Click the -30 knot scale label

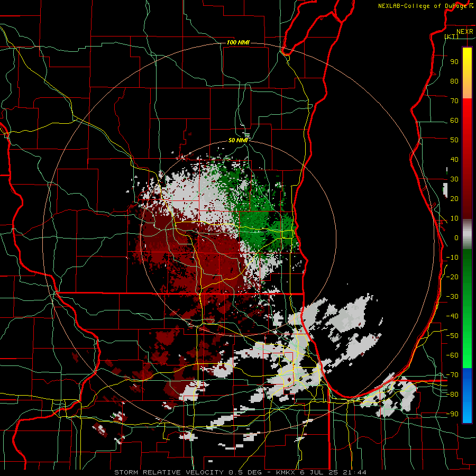[x=452, y=297]
